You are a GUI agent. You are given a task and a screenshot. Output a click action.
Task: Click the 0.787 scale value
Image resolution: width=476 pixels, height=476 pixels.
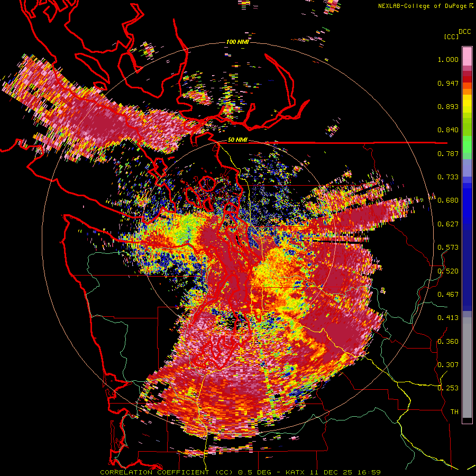click(448, 153)
